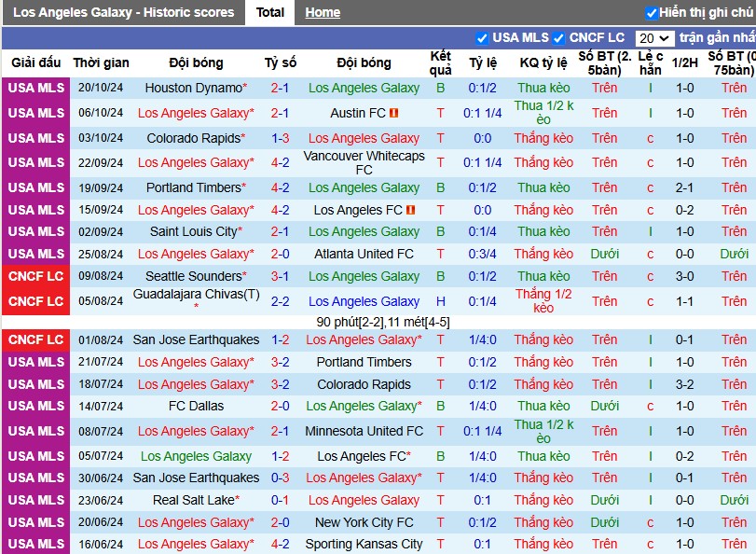Click Colorado Rapids in the 18/07/24 row

[x=364, y=384]
